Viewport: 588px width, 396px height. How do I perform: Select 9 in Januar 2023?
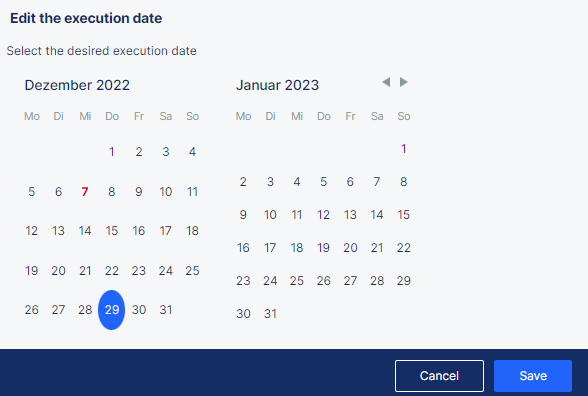[243, 215]
